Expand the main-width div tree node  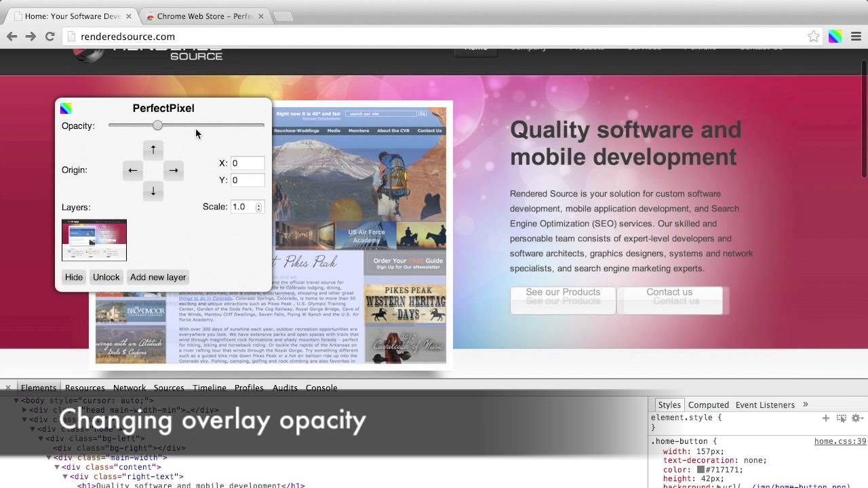(x=49, y=457)
